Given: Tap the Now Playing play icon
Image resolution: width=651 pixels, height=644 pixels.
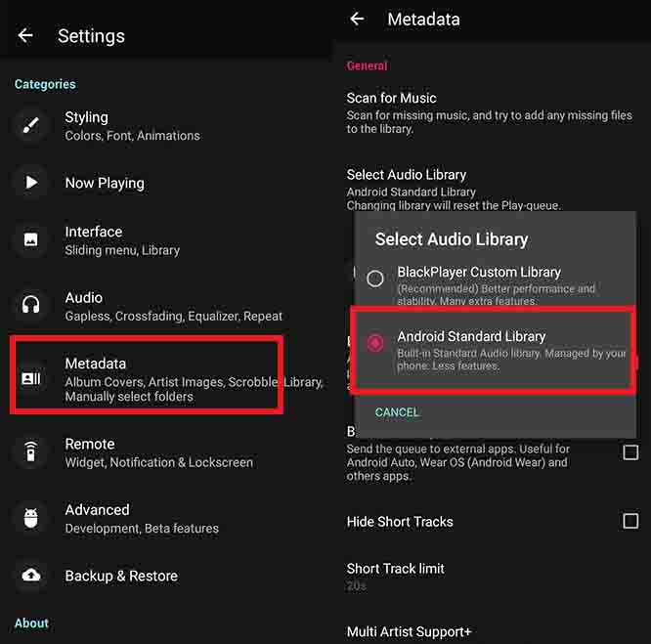Looking at the screenshot, I should tap(31, 182).
